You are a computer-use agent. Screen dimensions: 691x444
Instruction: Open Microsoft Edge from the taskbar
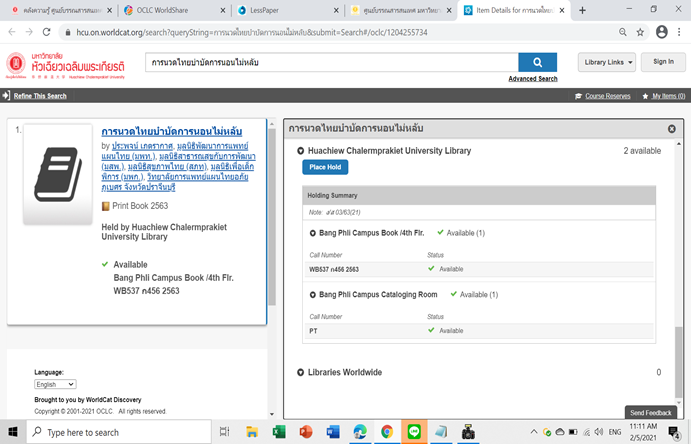pyautogui.click(x=360, y=432)
